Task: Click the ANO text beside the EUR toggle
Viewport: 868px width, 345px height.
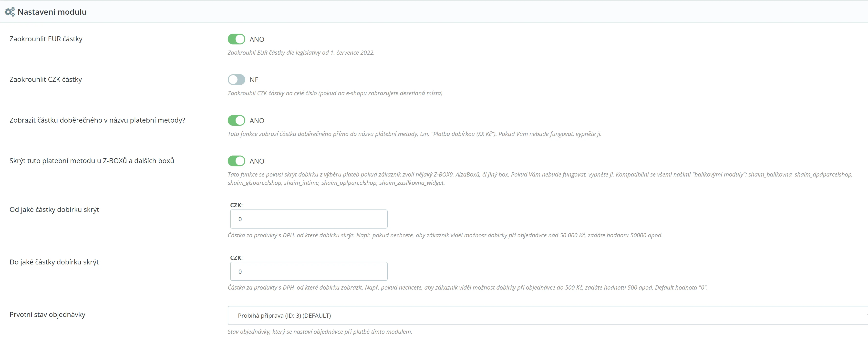Action: pos(257,39)
